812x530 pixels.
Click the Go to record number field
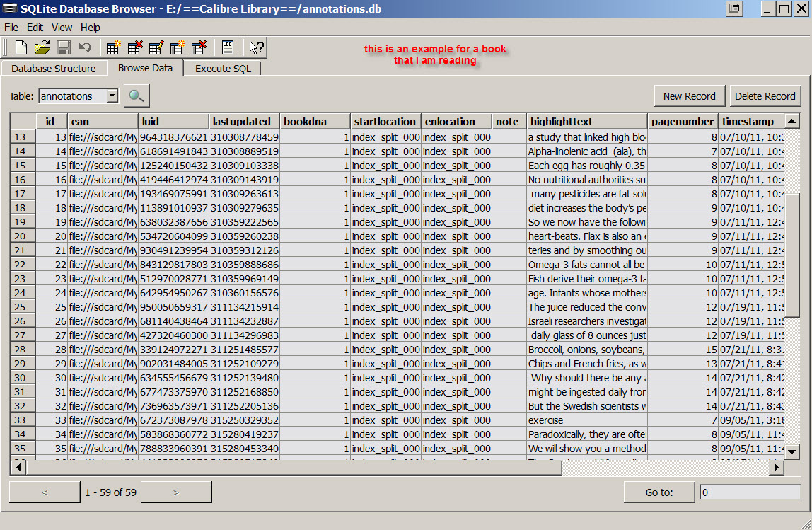[750, 492]
